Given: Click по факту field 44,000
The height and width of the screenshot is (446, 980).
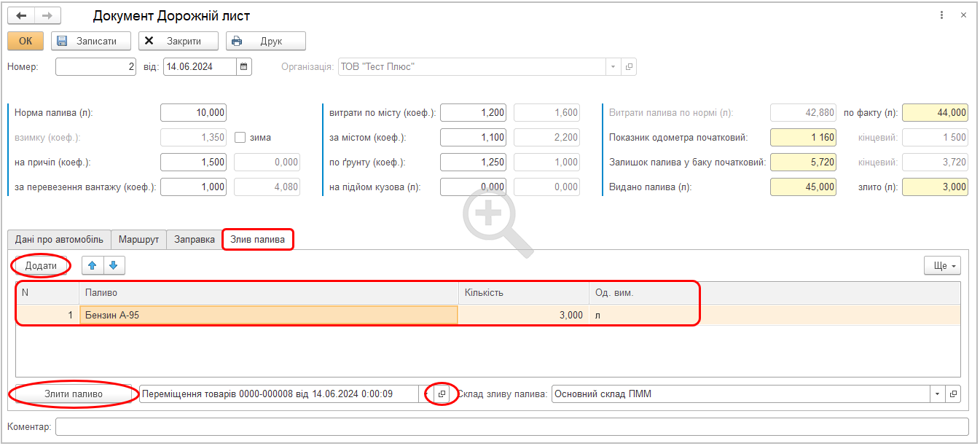Looking at the screenshot, I should [x=936, y=113].
